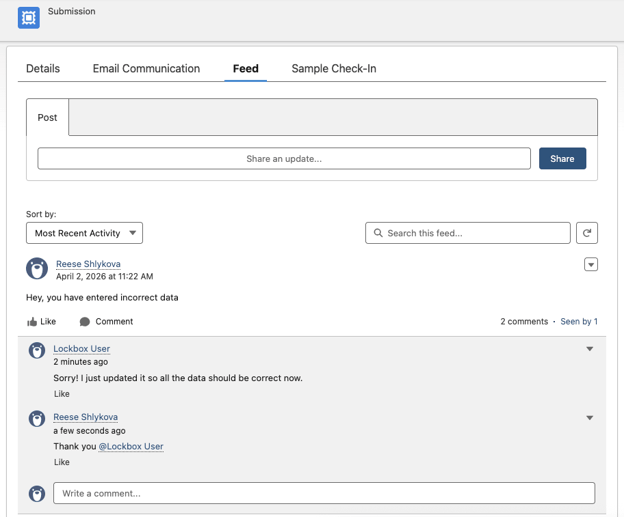This screenshot has height=517, width=624.
Task: Click the 'a few seconds ago' timestamp
Action: click(x=90, y=431)
